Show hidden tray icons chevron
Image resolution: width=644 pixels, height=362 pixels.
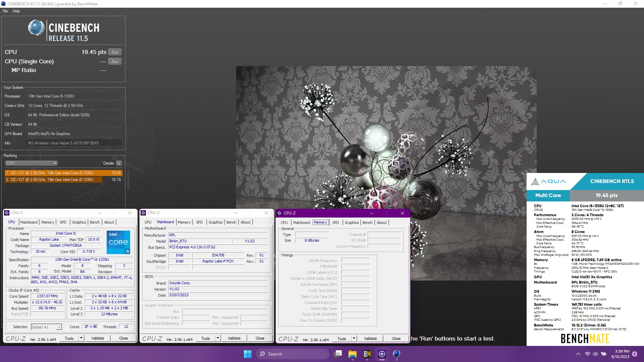578,354
